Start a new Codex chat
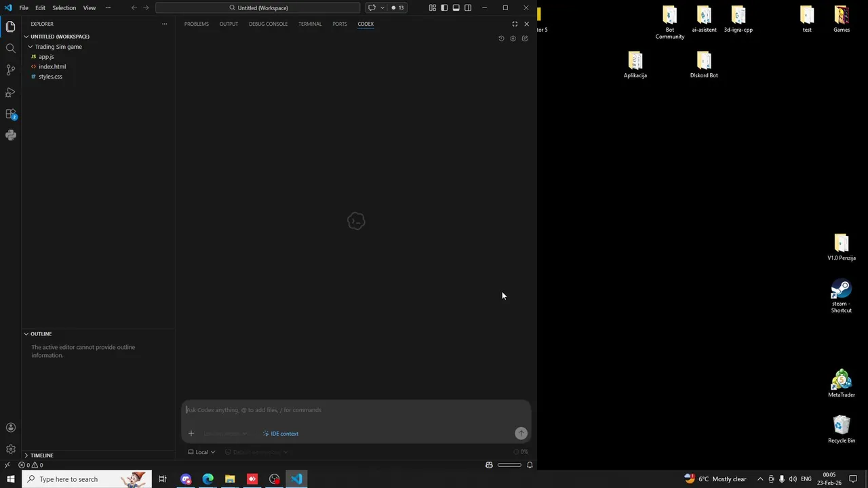 click(x=524, y=39)
